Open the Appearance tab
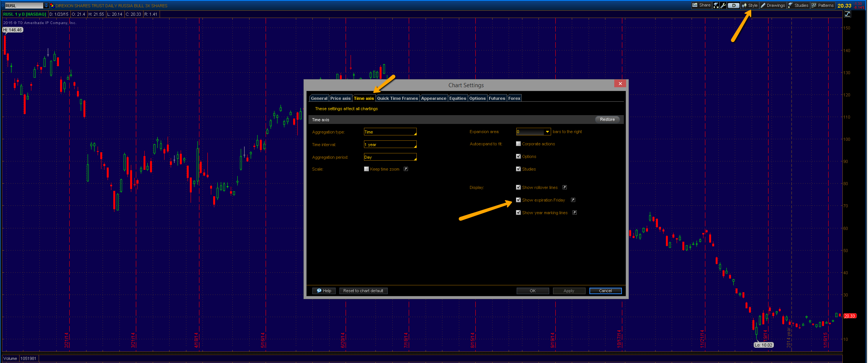This screenshot has width=868, height=363. pos(434,98)
